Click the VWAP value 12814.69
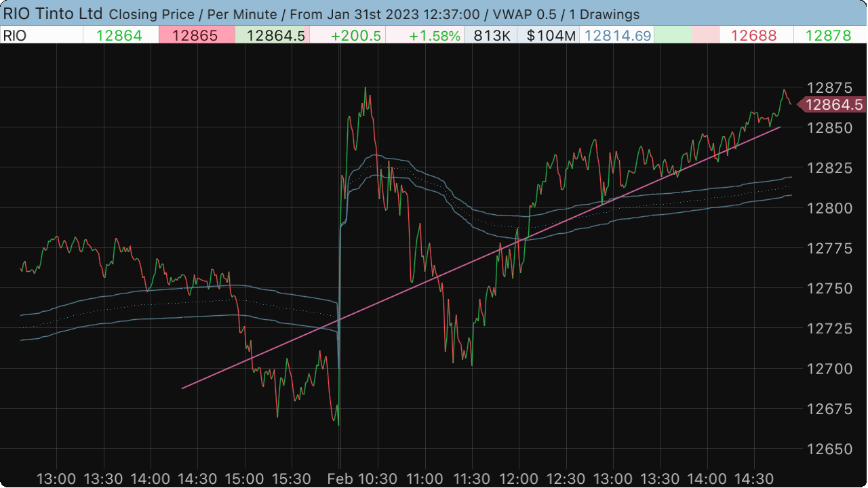The image size is (868, 488). [x=617, y=36]
